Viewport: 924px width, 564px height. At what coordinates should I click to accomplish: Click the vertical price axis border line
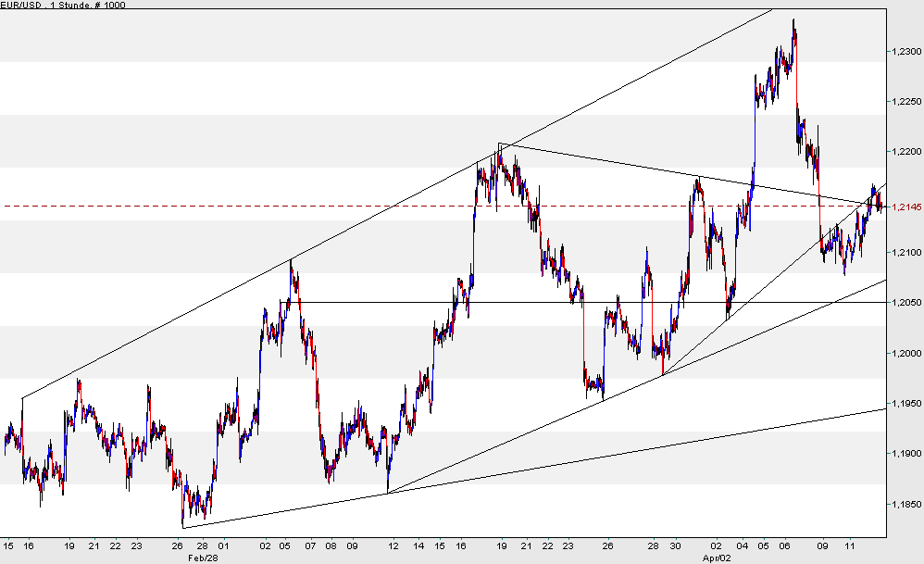pyautogui.click(x=885, y=370)
